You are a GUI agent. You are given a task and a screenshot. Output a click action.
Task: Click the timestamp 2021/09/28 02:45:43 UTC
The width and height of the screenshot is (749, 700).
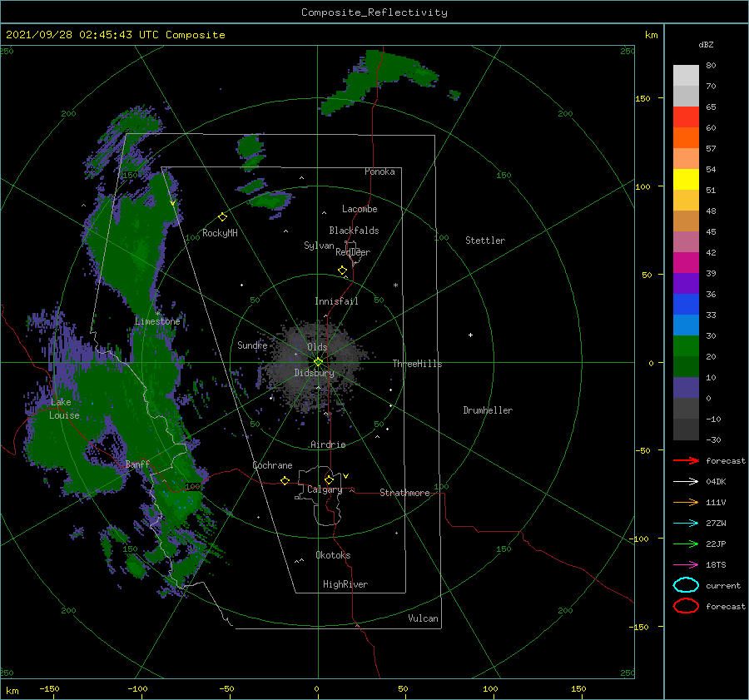(x=82, y=35)
